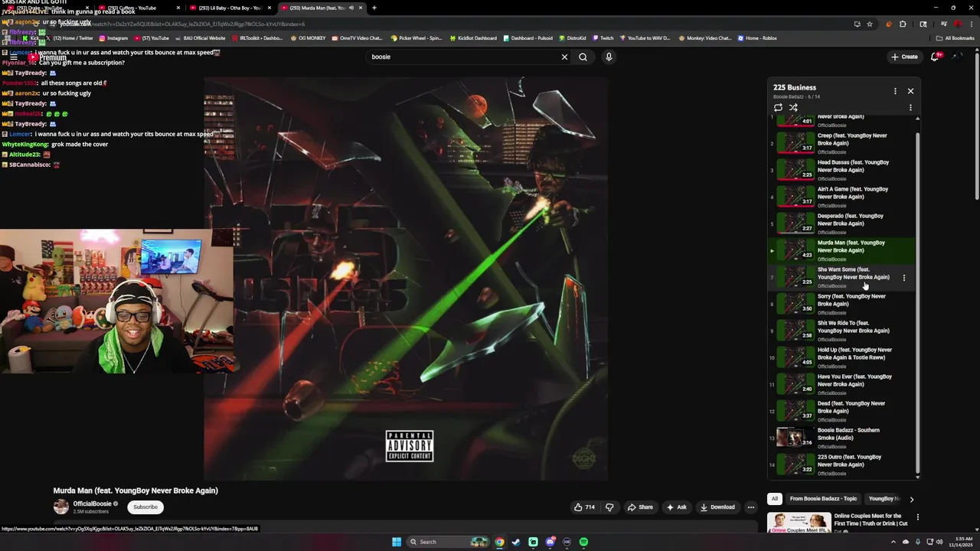Share the Murda Man video
Viewport: 980px width, 551px height.
(640, 507)
